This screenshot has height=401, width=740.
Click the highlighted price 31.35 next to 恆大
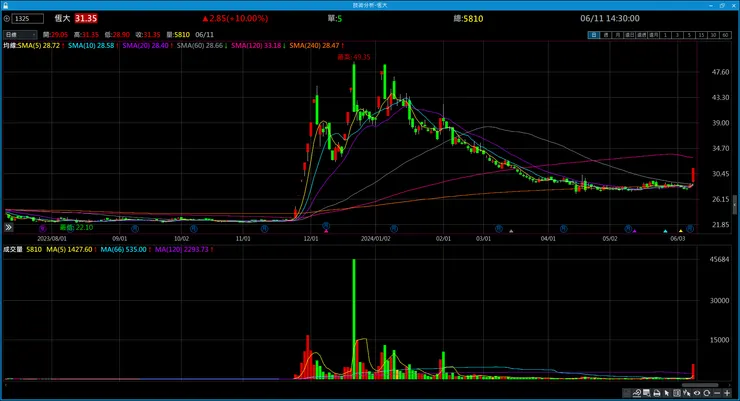pyautogui.click(x=86, y=18)
